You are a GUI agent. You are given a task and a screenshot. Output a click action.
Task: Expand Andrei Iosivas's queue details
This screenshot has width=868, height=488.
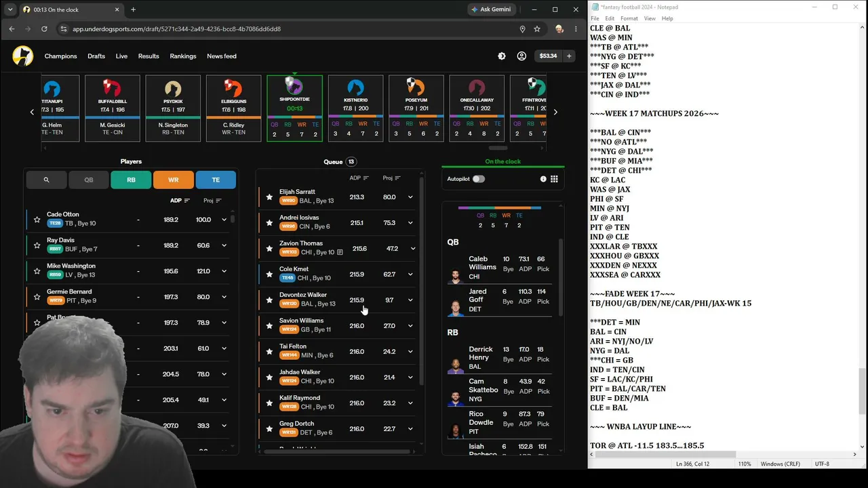point(410,223)
